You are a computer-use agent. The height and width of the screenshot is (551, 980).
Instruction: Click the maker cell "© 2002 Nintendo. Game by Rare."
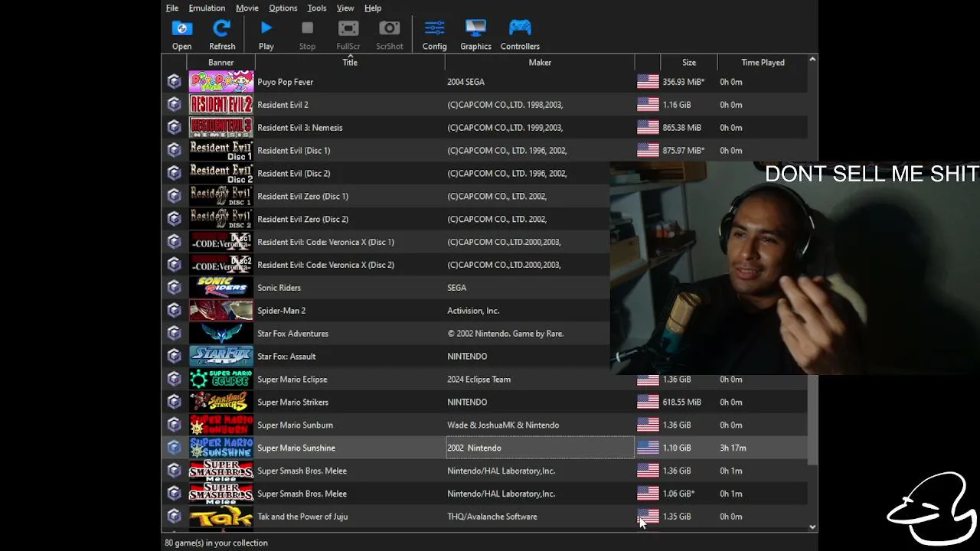tap(540, 334)
